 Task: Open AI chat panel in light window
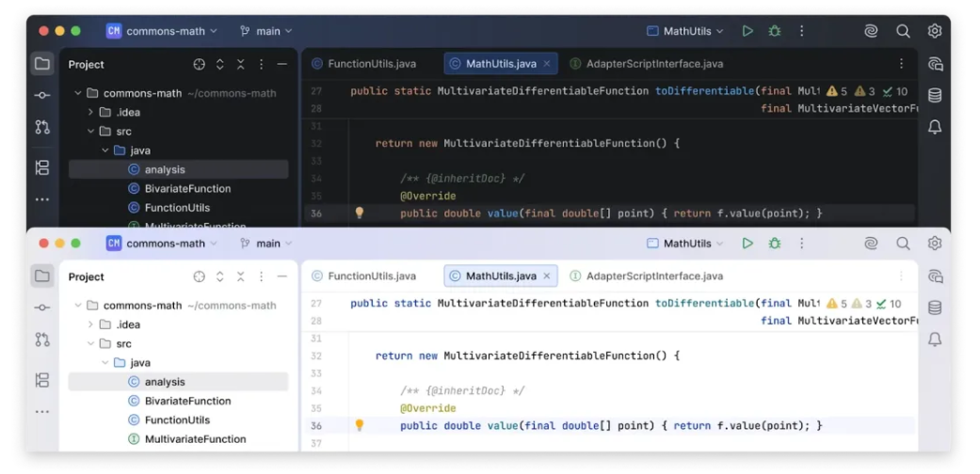(x=935, y=276)
